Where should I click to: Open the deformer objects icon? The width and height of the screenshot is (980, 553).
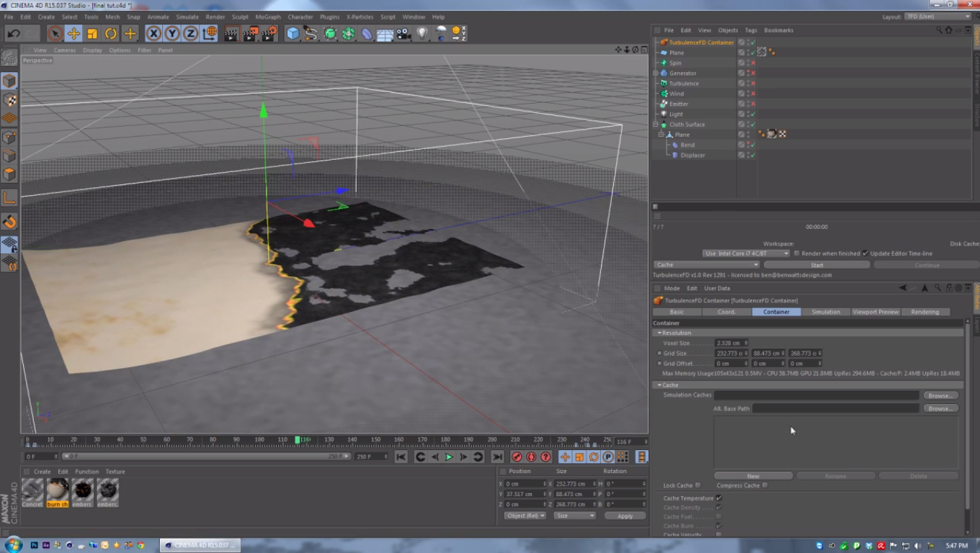367,33
